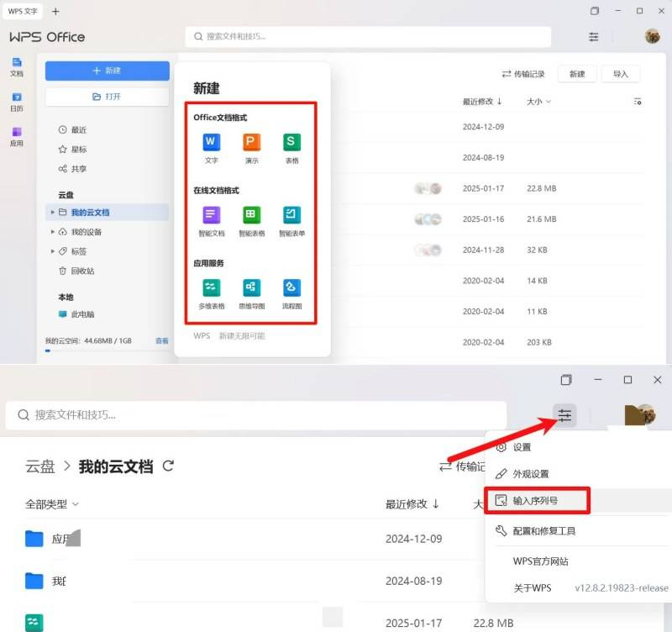Click the 查看 cloud storage link
The image size is (672, 632).
coord(161,341)
